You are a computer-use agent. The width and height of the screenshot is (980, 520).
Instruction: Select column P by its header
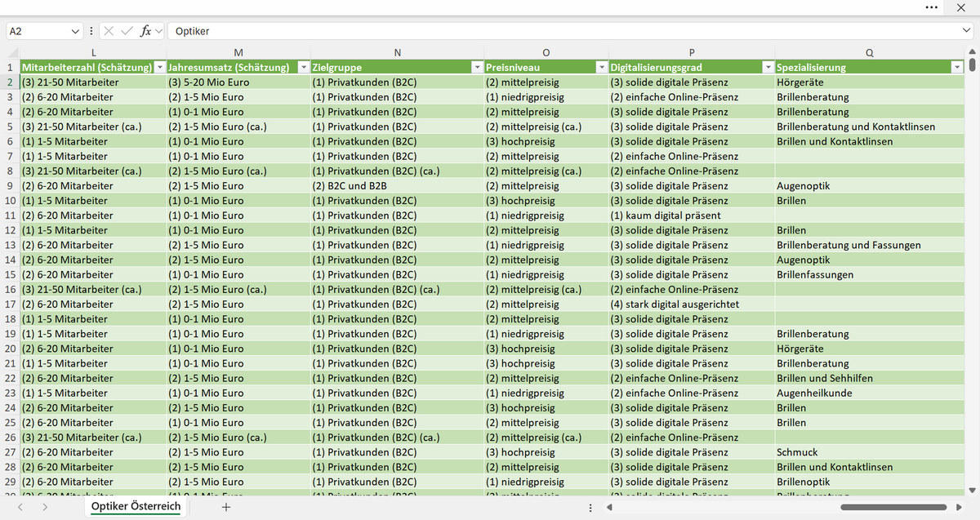click(x=692, y=53)
